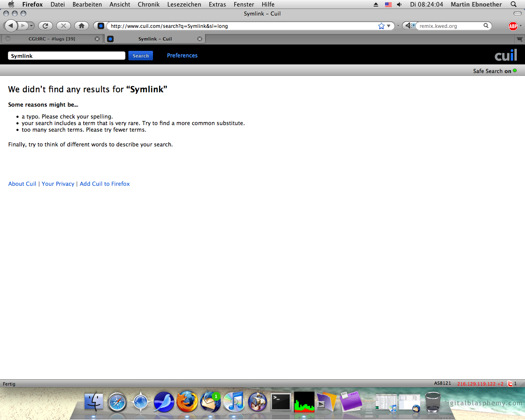The image size is (525, 420).
Task: Open the Trash in the dock
Action: coord(433,402)
